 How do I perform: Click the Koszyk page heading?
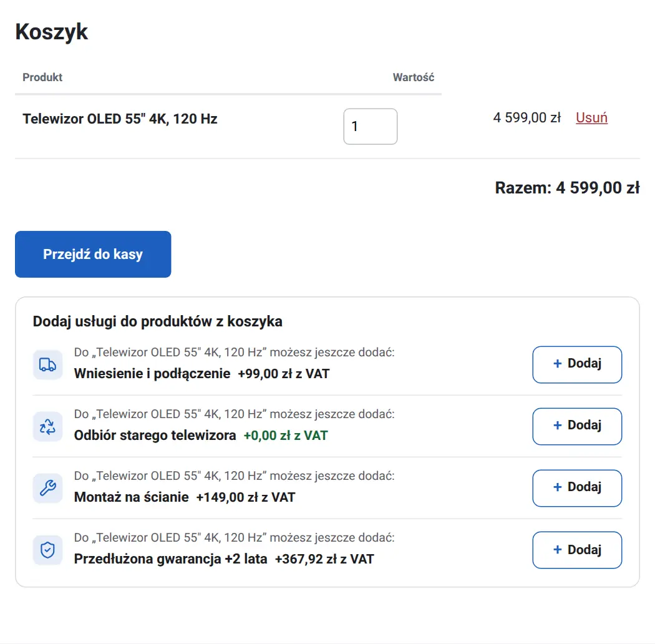52,32
